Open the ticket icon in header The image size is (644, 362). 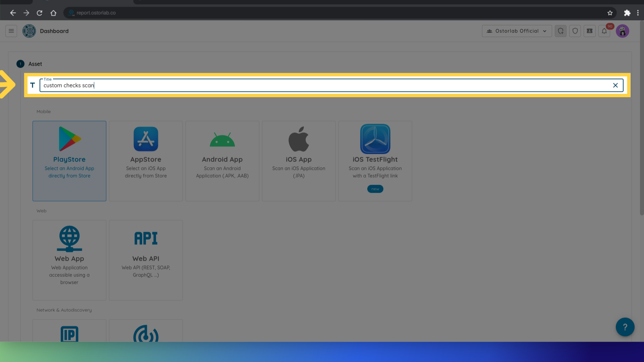coord(589,31)
